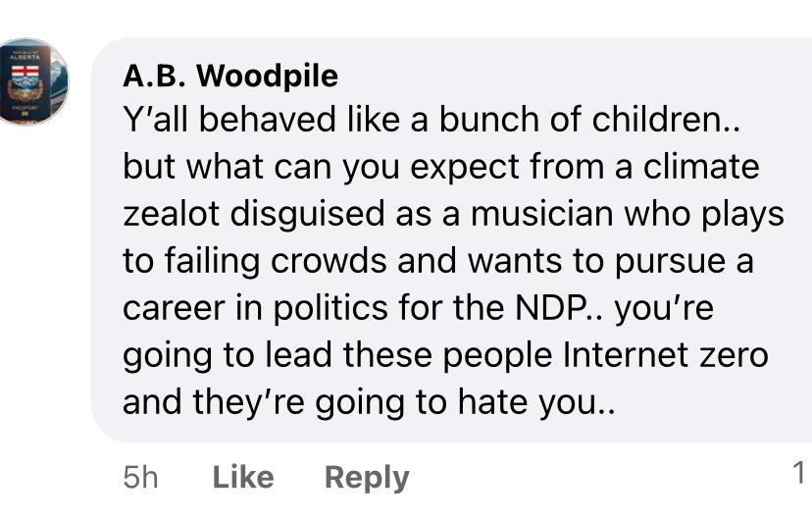
Task: Open A.B. Woodpile's profile picture avatar
Action: 35,82
